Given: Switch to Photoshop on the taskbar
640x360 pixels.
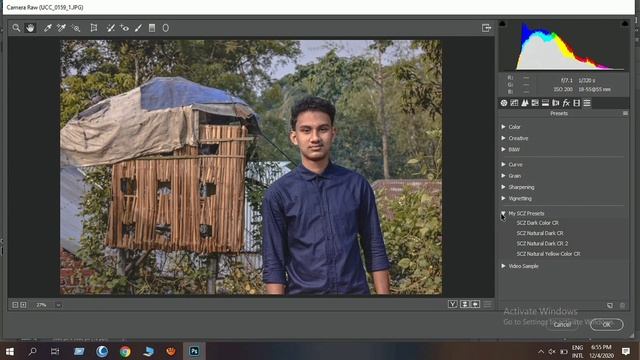Looking at the screenshot, I should coord(194,351).
